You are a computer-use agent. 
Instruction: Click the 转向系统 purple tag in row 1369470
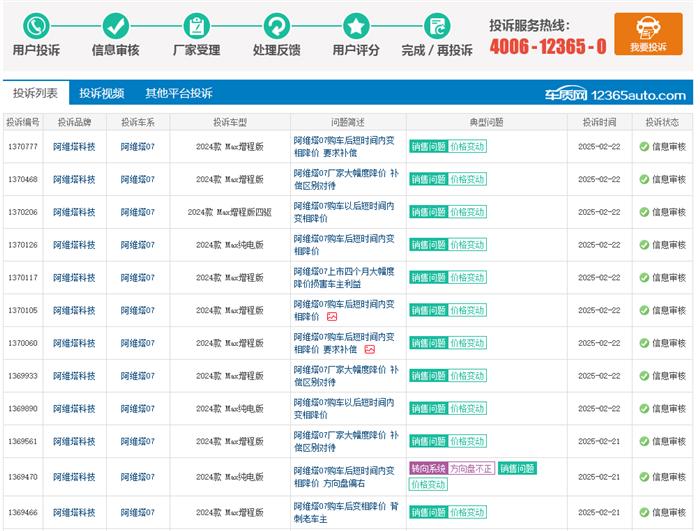[429, 468]
